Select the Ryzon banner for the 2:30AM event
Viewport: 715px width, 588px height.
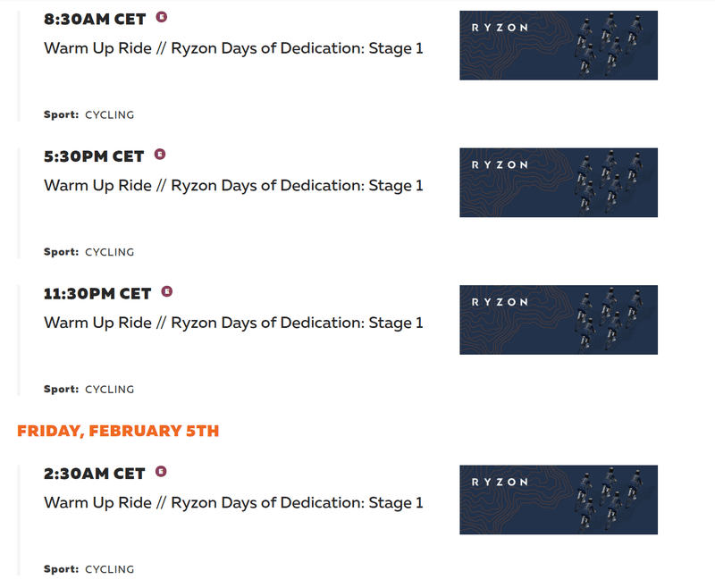point(559,500)
